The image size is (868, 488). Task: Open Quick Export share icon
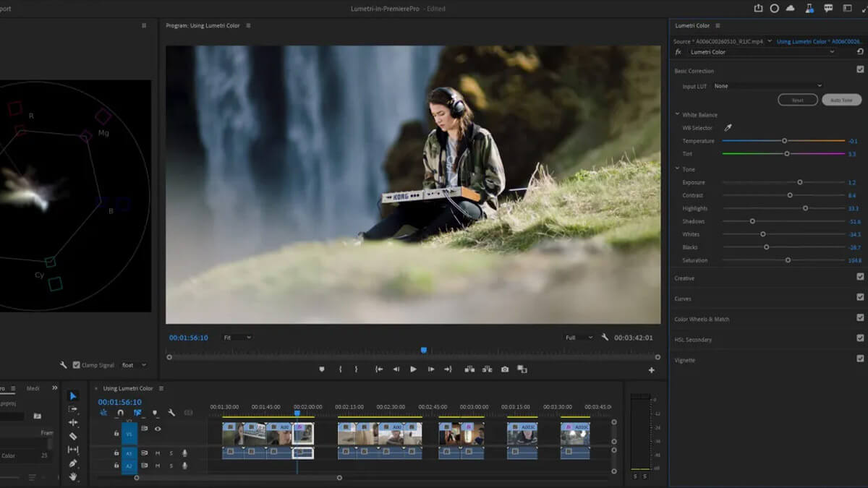pos(758,8)
